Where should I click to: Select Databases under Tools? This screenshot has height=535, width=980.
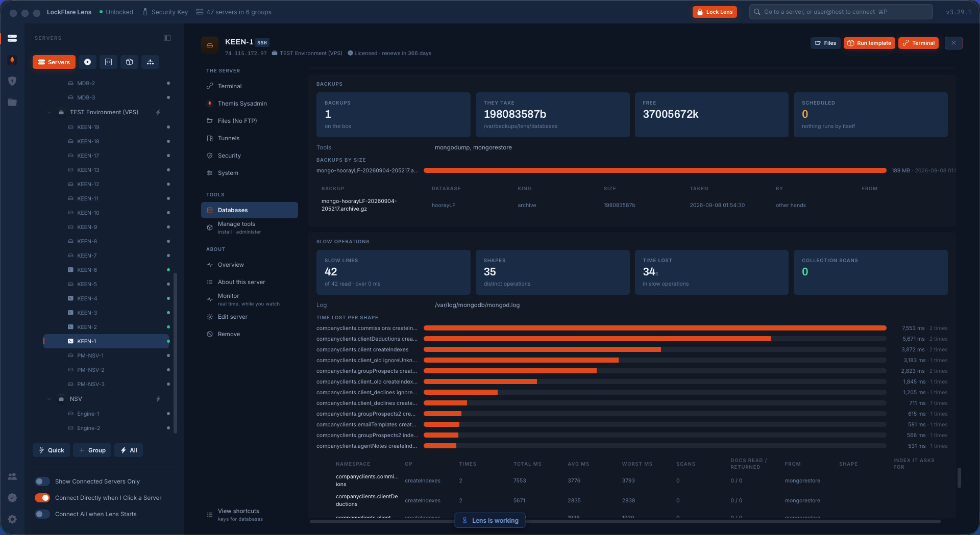pyautogui.click(x=250, y=210)
